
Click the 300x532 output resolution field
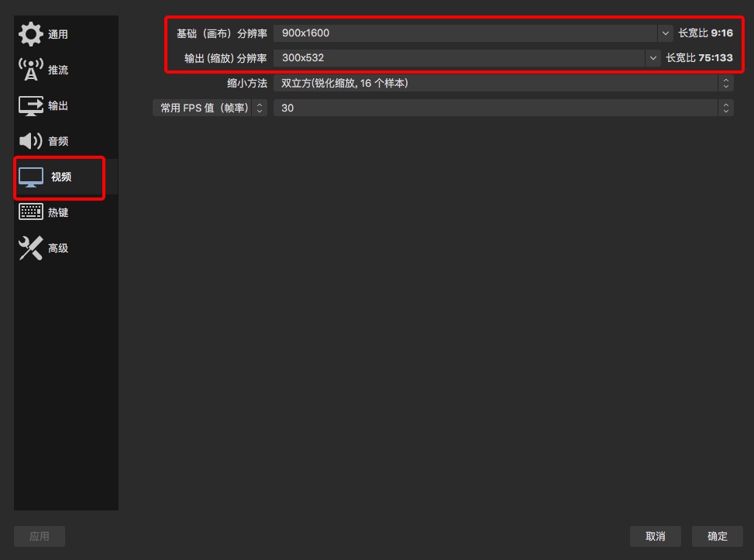(460, 58)
